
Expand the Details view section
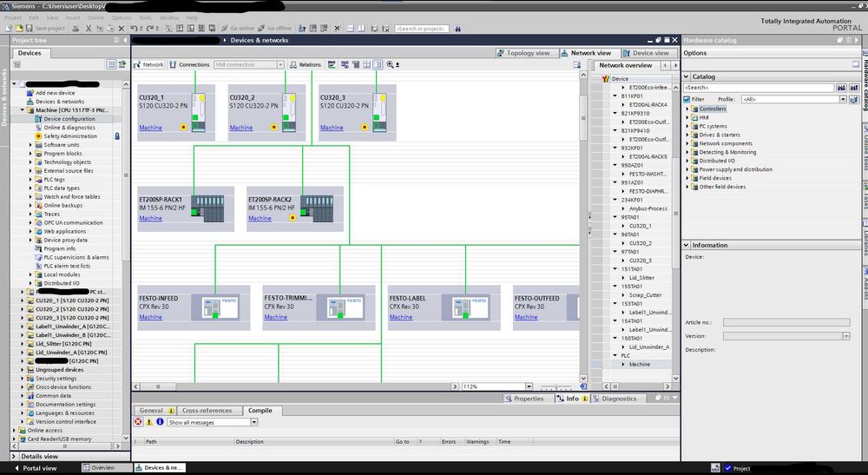15,457
